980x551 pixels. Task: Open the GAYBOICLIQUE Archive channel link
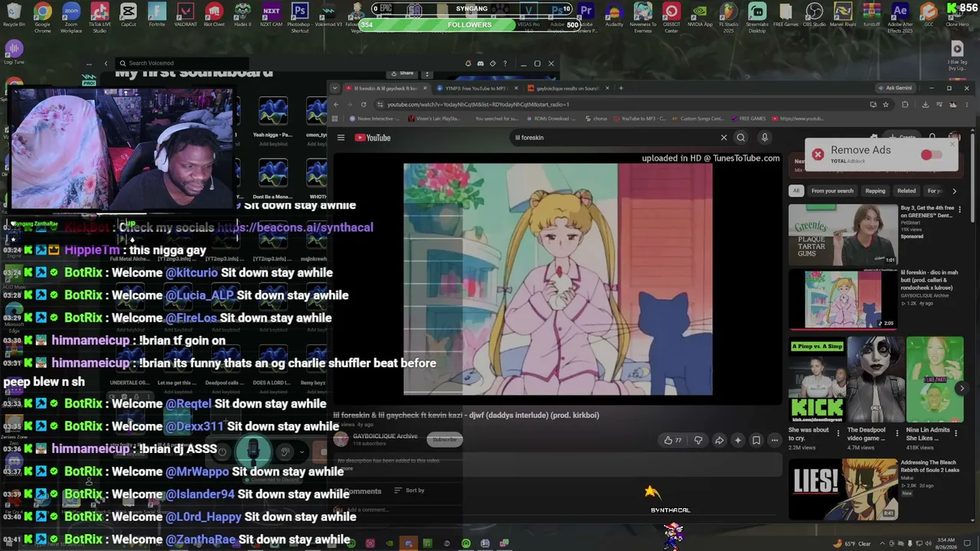point(385,436)
